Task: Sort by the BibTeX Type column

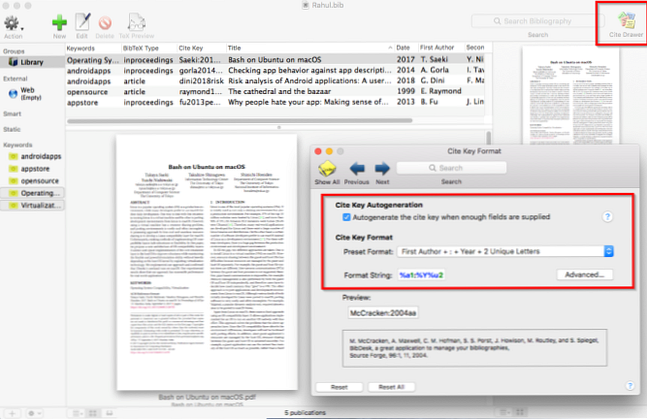Action: pyautogui.click(x=149, y=48)
